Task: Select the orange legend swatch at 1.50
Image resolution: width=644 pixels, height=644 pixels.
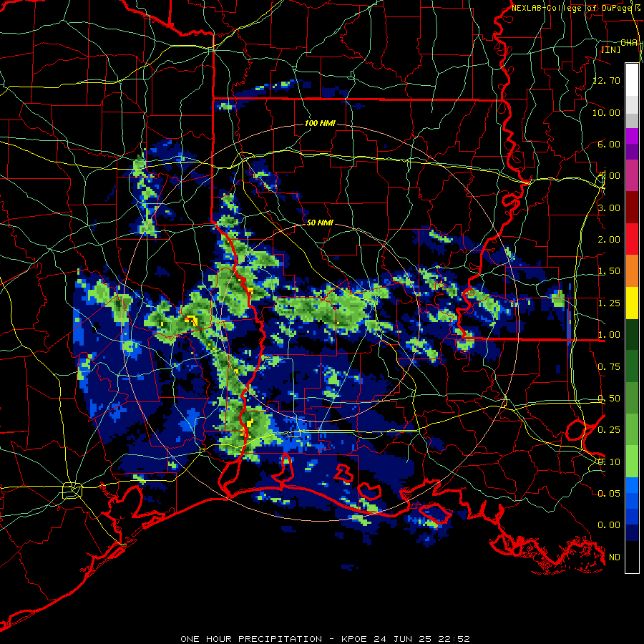Action: 632,271
